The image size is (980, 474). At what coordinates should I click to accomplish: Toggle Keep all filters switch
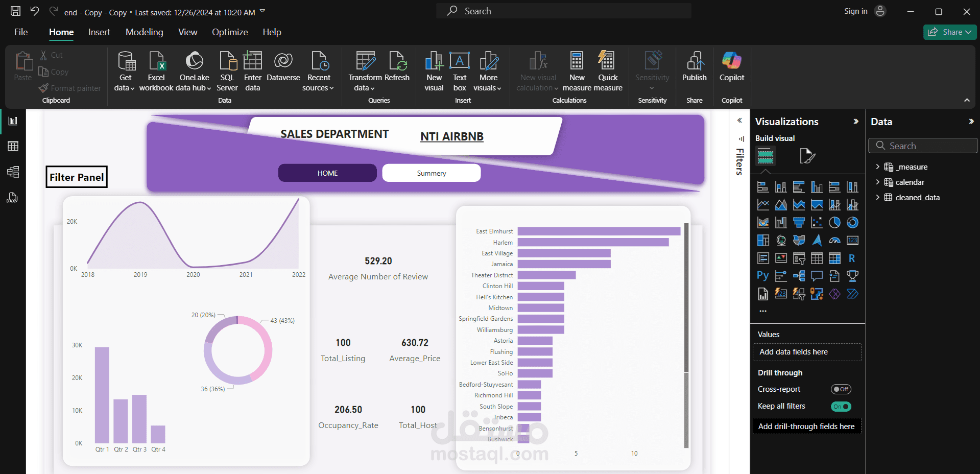841,407
